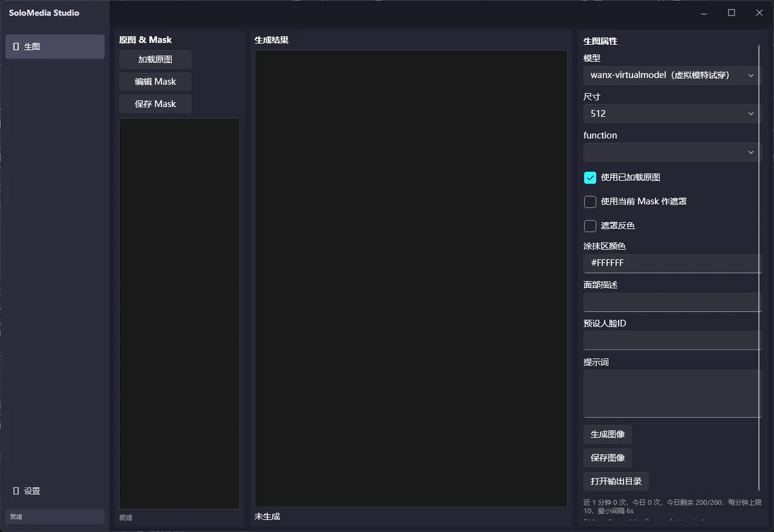Click into the 预设人脸ID input field

tap(672, 340)
